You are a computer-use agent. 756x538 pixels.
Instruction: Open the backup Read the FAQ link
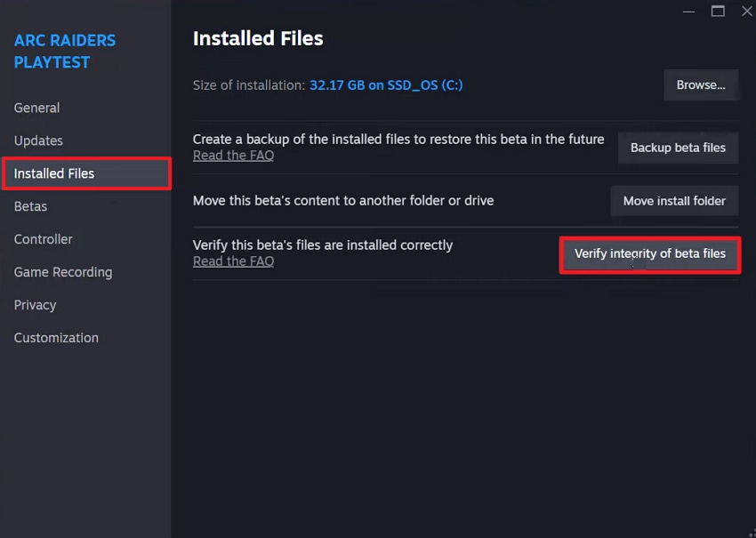coord(233,155)
